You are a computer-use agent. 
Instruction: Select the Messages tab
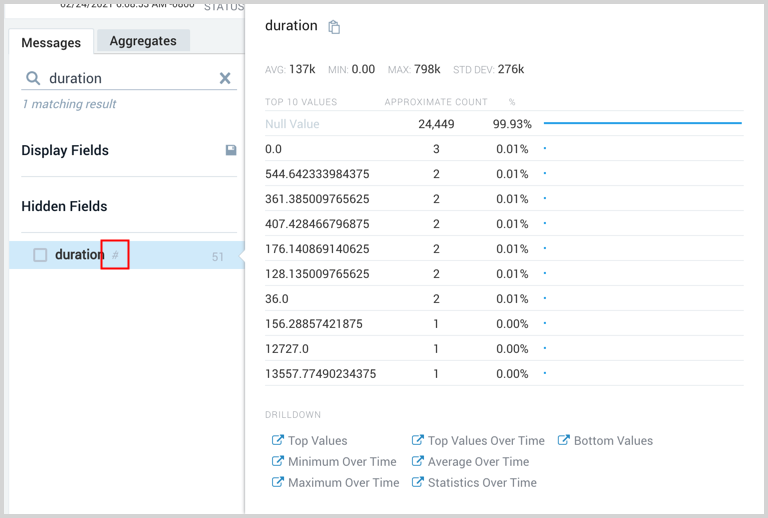[x=51, y=43]
